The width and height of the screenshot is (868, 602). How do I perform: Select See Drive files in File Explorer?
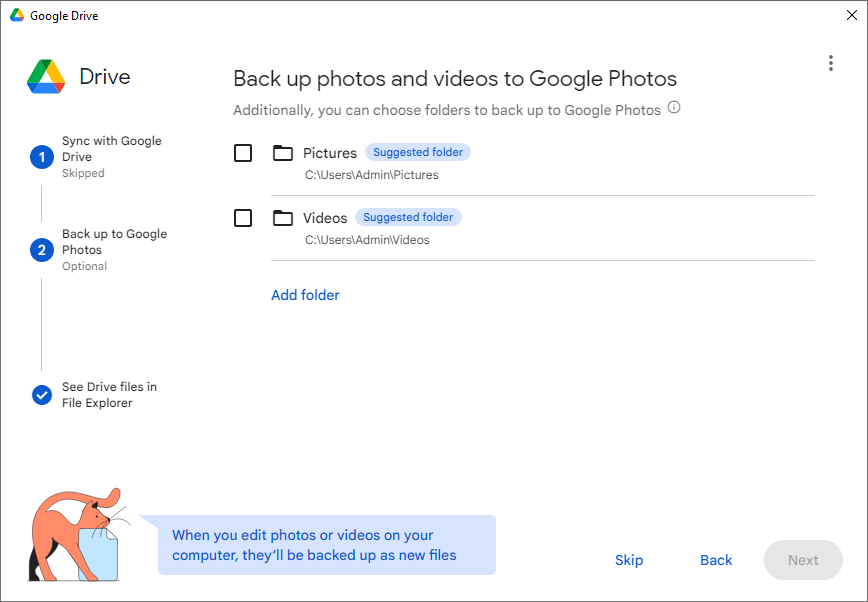[109, 395]
